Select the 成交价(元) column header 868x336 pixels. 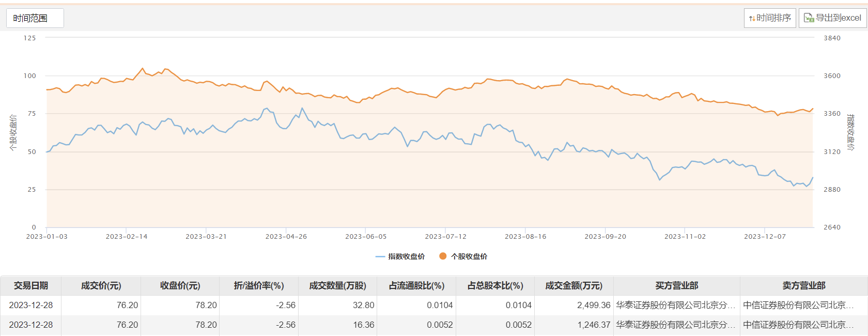(x=101, y=286)
